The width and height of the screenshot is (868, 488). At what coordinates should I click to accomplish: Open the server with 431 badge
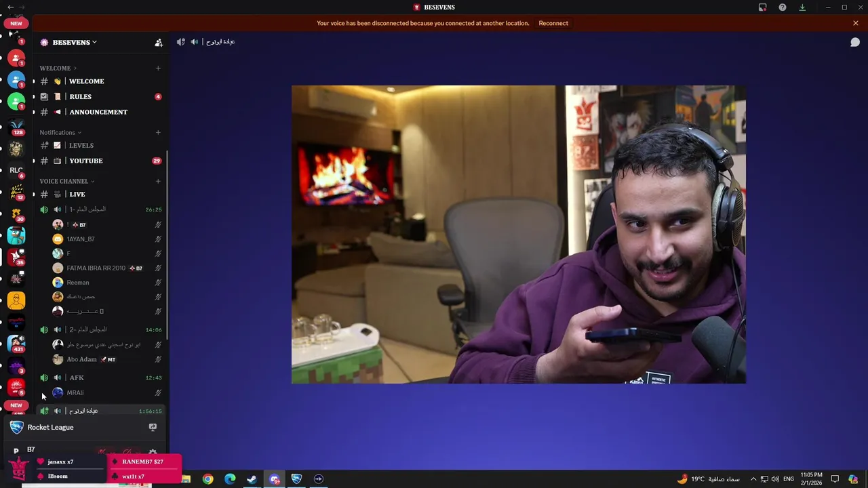[16, 344]
